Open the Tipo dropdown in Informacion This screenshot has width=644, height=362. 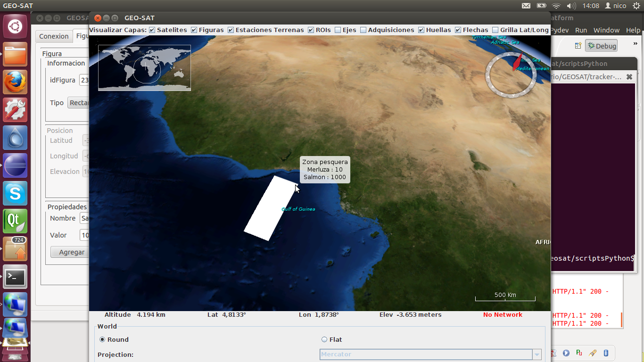78,103
